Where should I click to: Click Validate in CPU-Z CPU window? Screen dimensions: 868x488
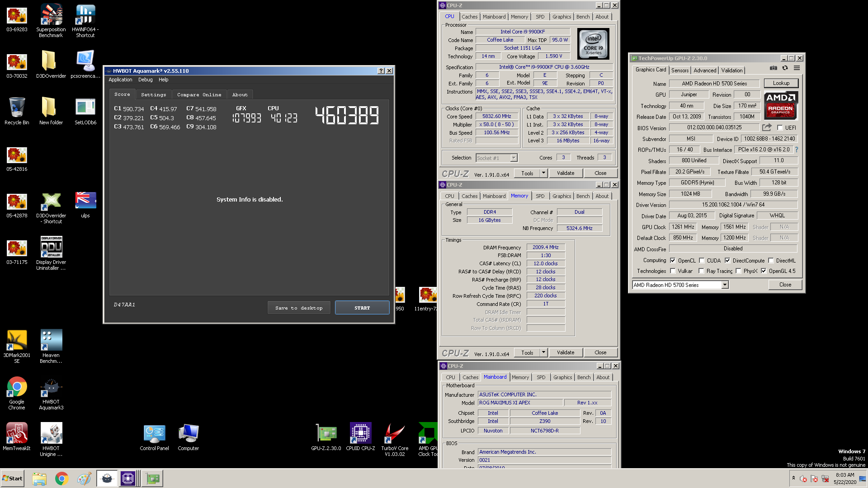[x=565, y=173]
